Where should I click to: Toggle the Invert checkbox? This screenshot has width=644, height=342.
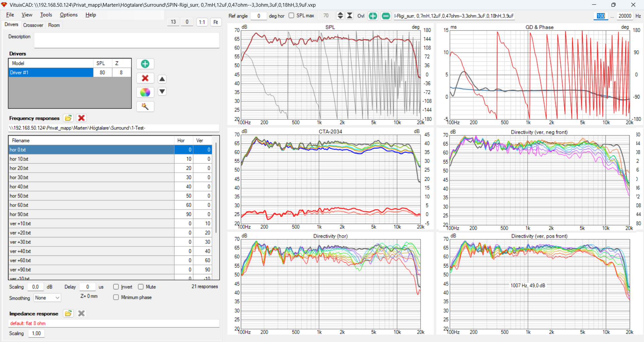[x=116, y=287]
